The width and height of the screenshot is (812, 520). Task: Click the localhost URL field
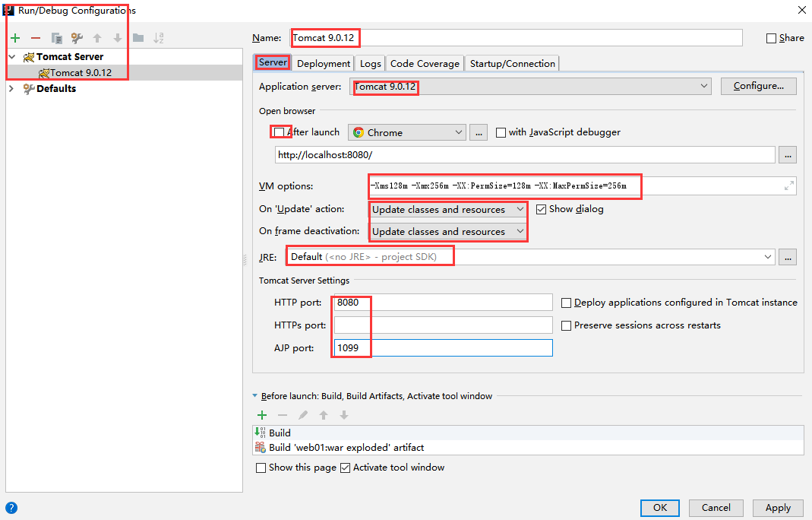525,155
